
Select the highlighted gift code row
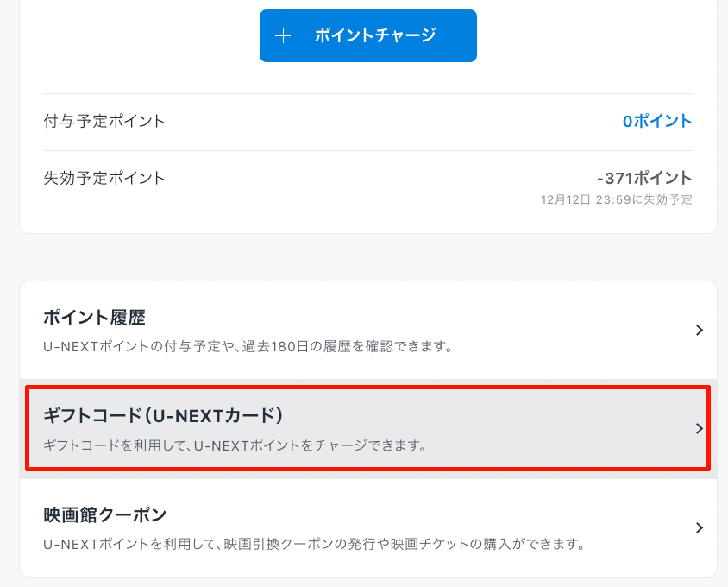pyautogui.click(x=367, y=429)
